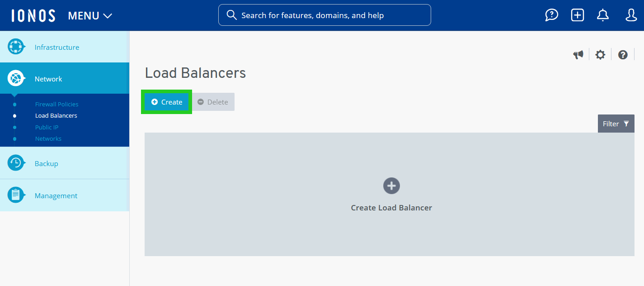
Task: Open the Public IP section
Action: coord(47,127)
